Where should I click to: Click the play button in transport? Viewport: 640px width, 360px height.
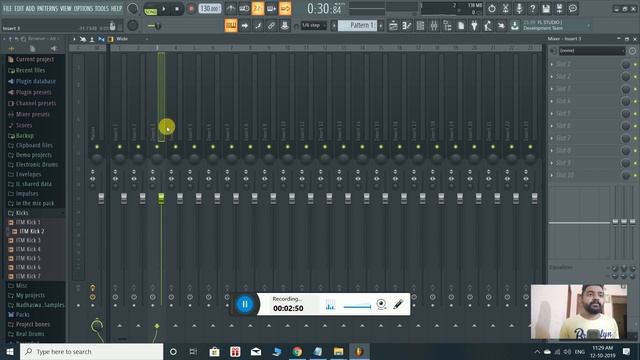[x=164, y=9]
